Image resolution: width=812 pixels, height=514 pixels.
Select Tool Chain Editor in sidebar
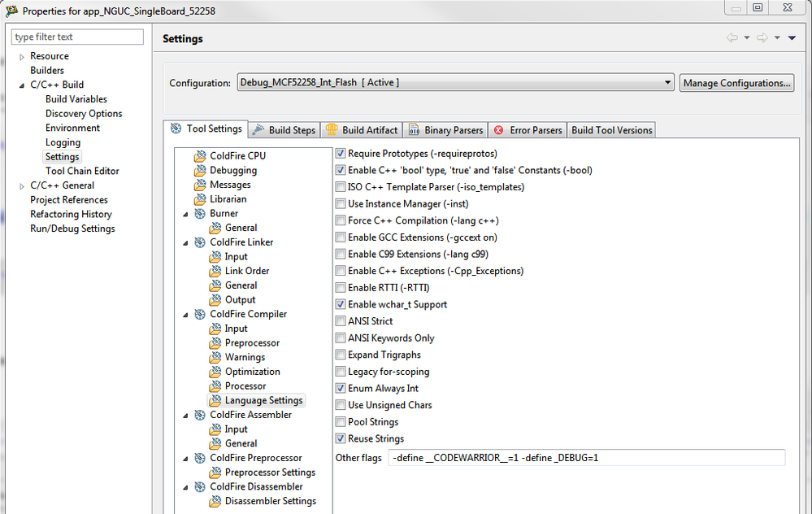82,171
